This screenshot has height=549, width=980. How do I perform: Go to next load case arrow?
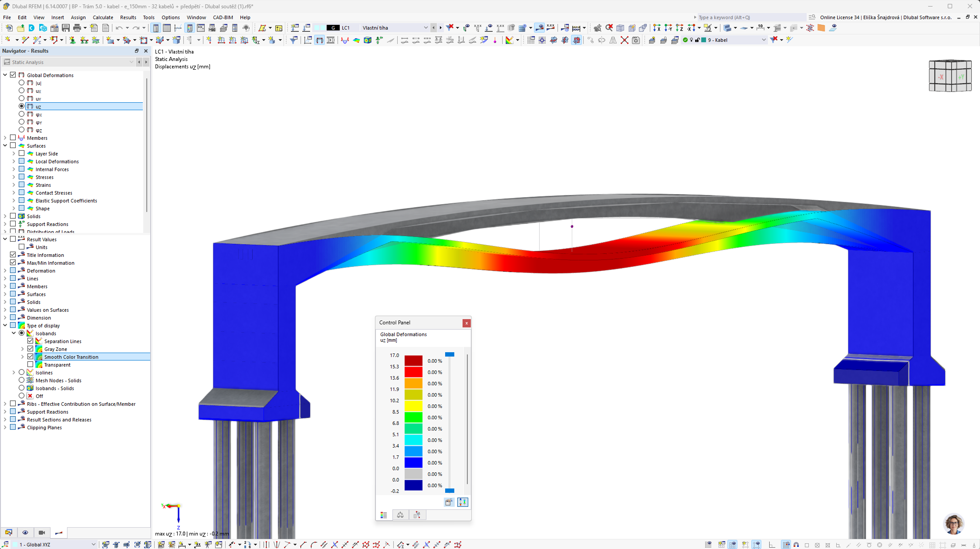(440, 28)
